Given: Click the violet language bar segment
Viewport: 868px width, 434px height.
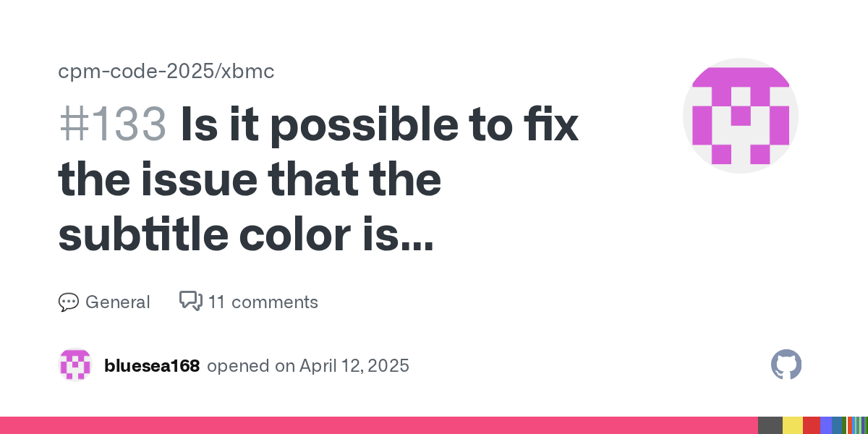Looking at the screenshot, I should tap(826, 425).
